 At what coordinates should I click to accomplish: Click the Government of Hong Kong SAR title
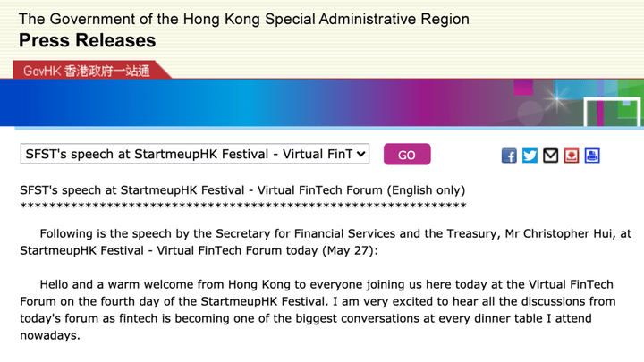(x=243, y=19)
